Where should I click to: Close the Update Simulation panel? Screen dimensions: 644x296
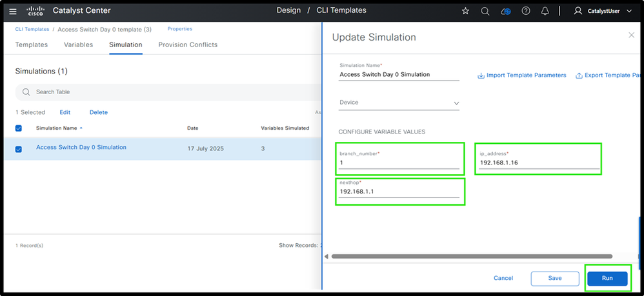pyautogui.click(x=631, y=35)
